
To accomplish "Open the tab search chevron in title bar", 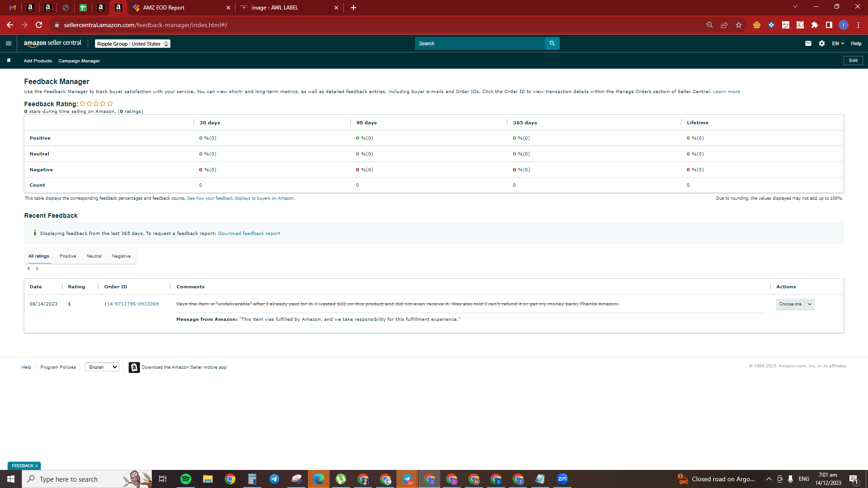I will click(795, 6).
